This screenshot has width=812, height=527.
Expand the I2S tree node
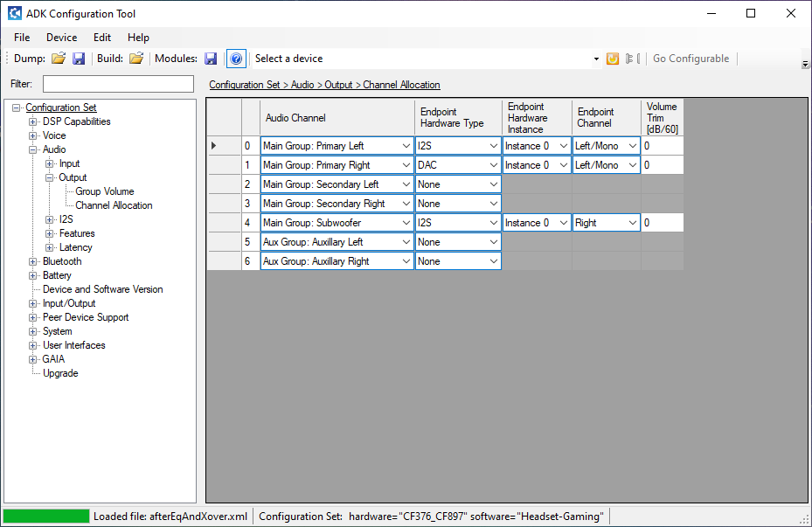49,219
